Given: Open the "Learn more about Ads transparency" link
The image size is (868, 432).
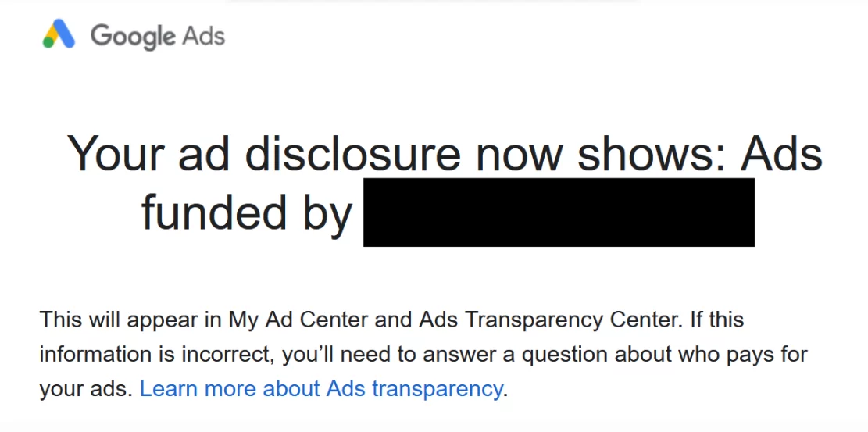Looking at the screenshot, I should 321,389.
